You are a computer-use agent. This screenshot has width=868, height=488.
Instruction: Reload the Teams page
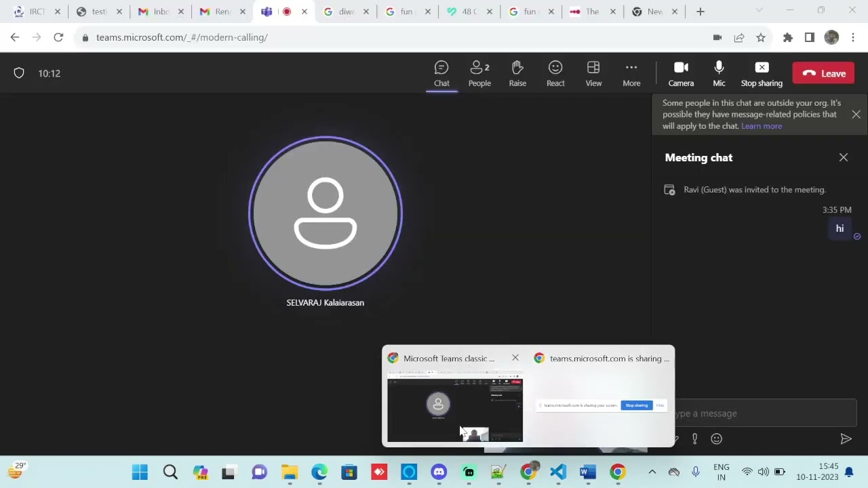[58, 37]
